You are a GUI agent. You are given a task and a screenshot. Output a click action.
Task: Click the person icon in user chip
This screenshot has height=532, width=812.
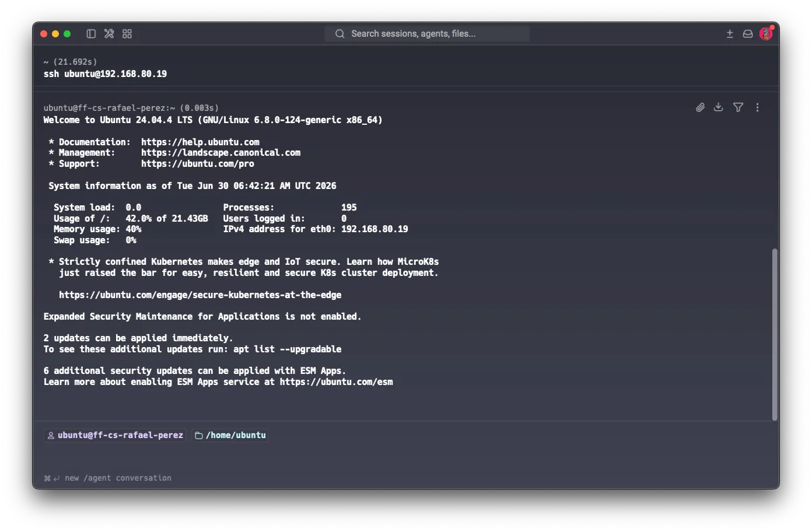51,435
